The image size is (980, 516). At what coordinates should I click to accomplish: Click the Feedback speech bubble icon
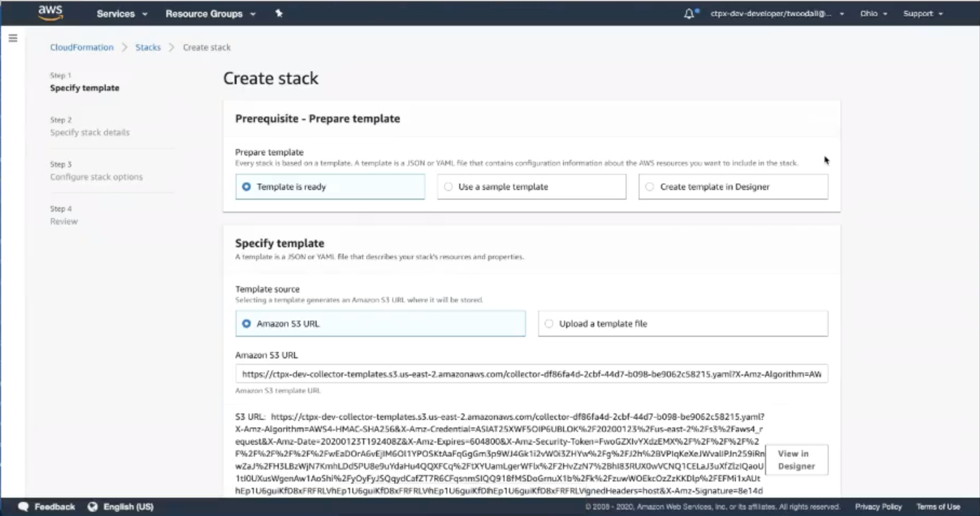pos(23,507)
